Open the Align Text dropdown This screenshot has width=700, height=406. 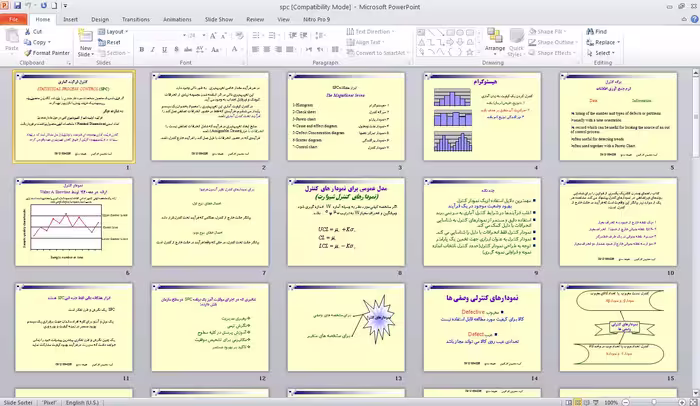click(x=366, y=42)
